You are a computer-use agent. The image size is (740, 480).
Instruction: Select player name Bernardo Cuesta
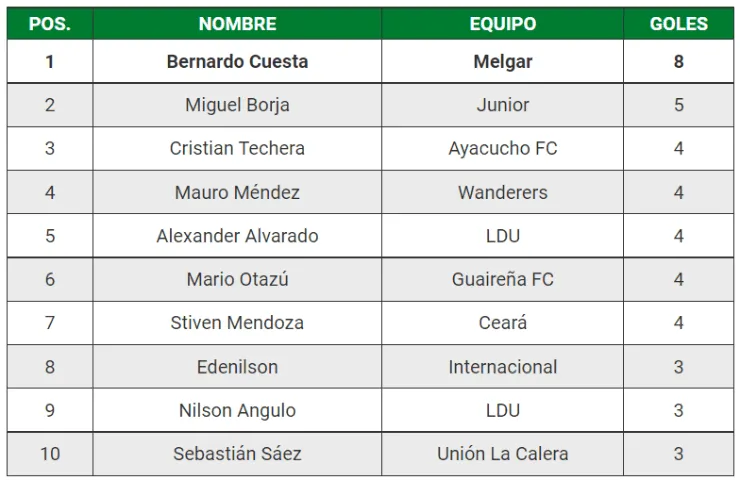coord(237,61)
